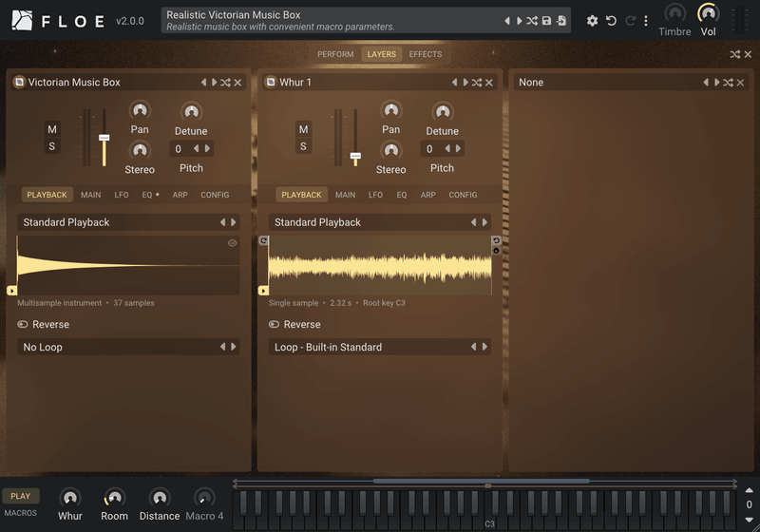Click the start marker on Whur 1 waveform

tap(263, 291)
